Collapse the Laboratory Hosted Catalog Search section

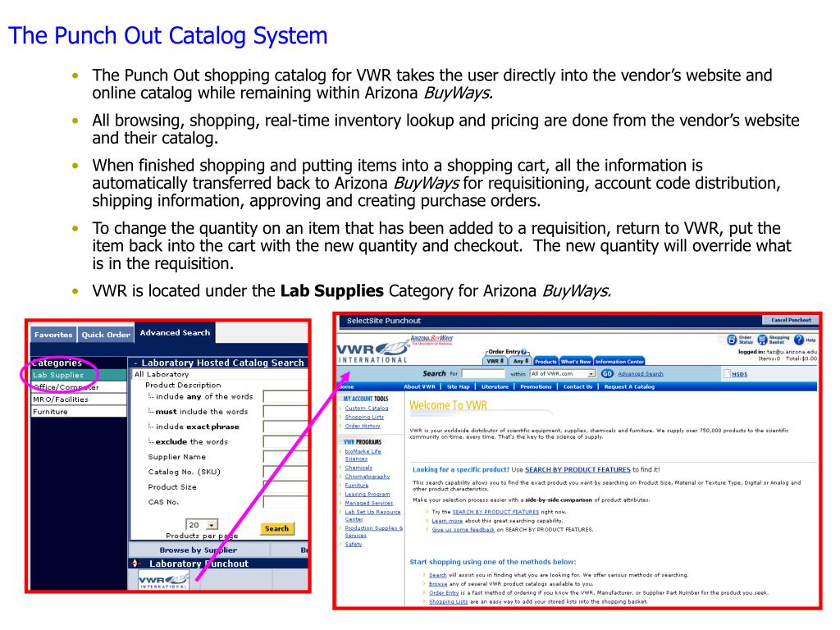tap(136, 363)
